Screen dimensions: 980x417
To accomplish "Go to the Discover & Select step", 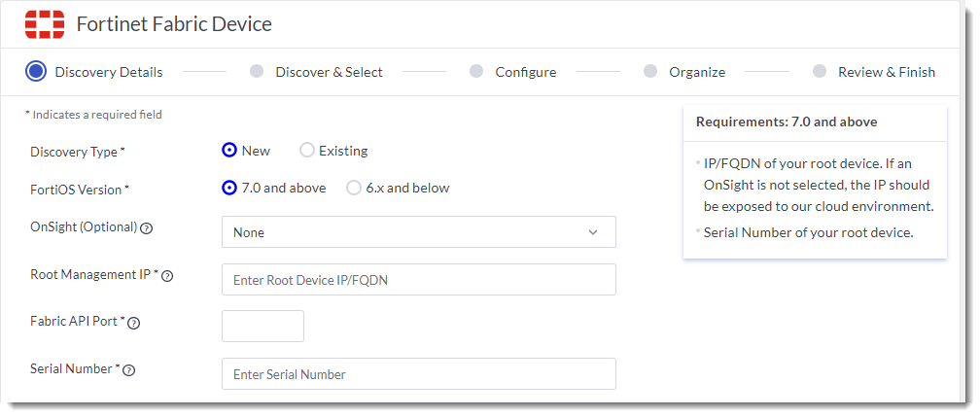I will point(329,72).
